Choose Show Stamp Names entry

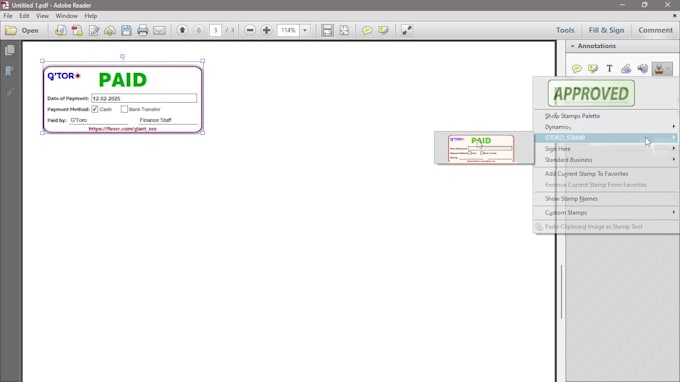[571, 199]
